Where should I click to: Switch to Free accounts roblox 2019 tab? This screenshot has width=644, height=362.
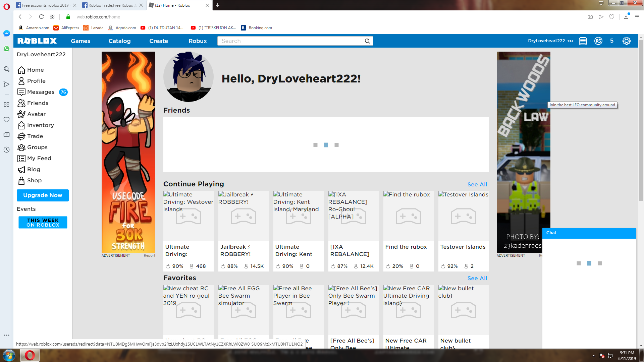[46, 5]
